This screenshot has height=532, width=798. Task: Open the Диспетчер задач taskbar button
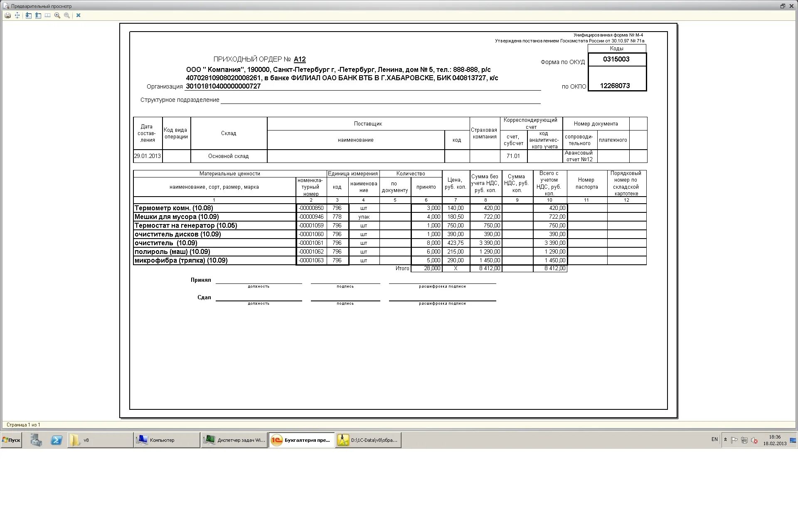[234, 440]
